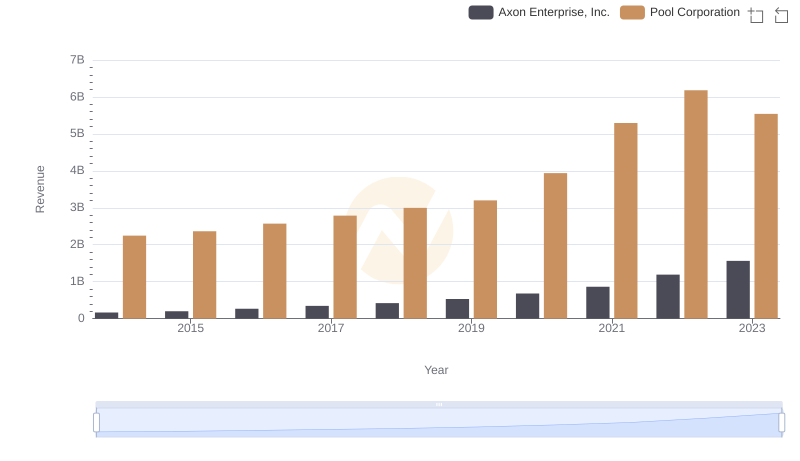Click the 2B y-axis label
800x461 pixels.
click(x=77, y=244)
